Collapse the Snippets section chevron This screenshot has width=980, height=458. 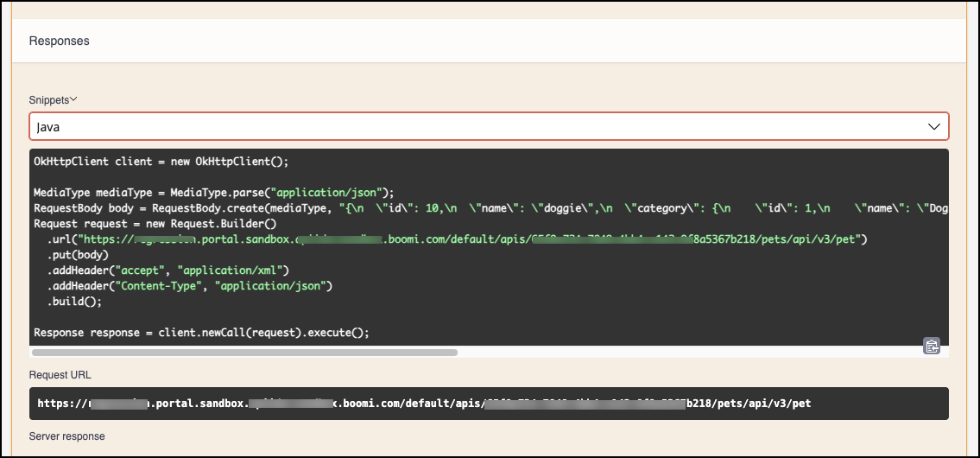(x=74, y=100)
